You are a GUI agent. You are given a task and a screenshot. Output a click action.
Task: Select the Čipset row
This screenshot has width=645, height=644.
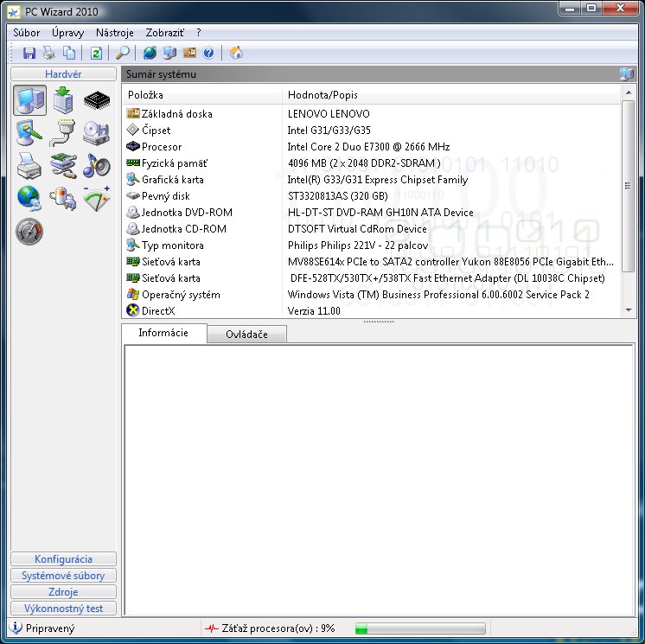pos(371,131)
